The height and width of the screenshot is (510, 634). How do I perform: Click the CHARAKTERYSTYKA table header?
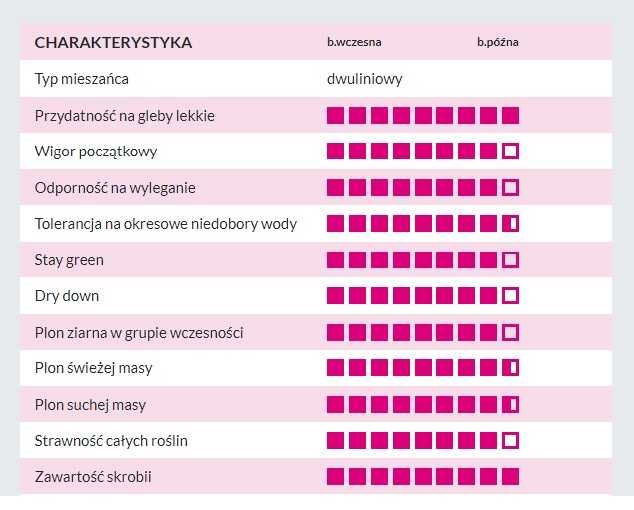pos(113,43)
